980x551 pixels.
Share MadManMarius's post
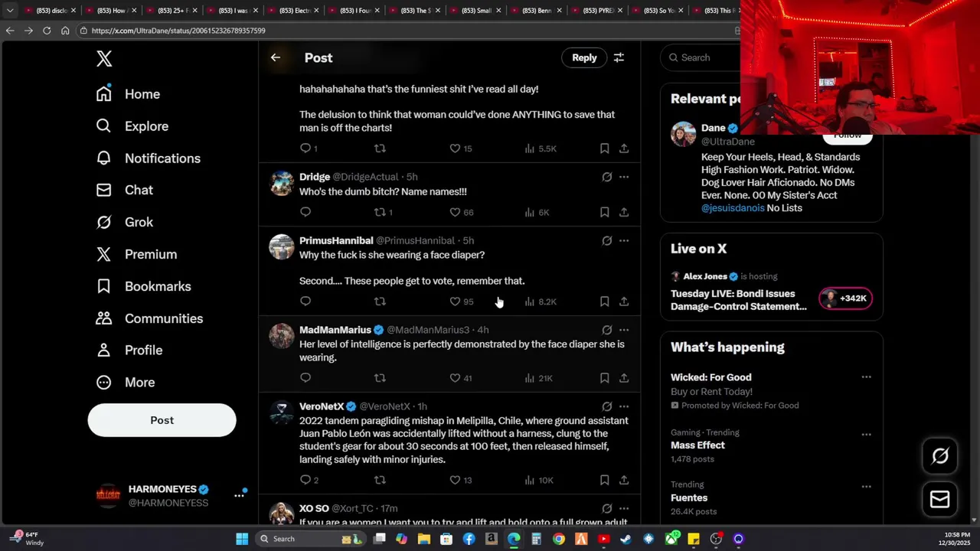(624, 378)
